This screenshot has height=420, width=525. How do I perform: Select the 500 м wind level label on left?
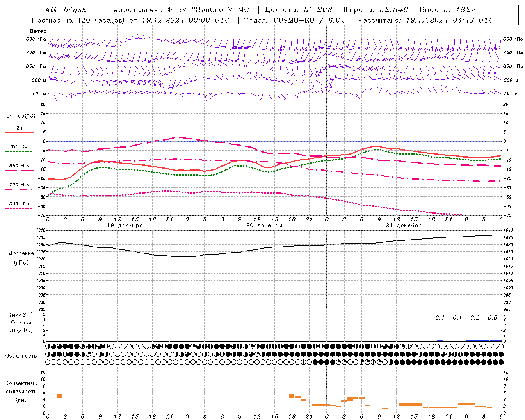(x=39, y=80)
